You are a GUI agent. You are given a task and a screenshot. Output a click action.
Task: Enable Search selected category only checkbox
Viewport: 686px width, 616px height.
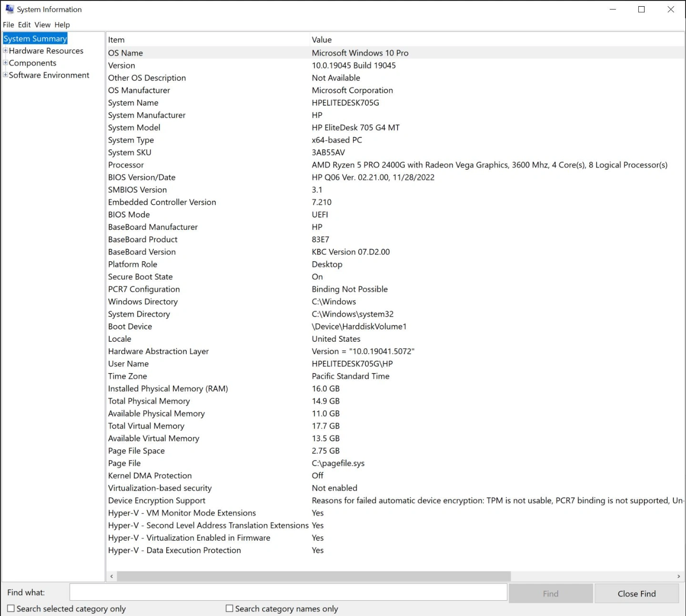[x=11, y=608]
